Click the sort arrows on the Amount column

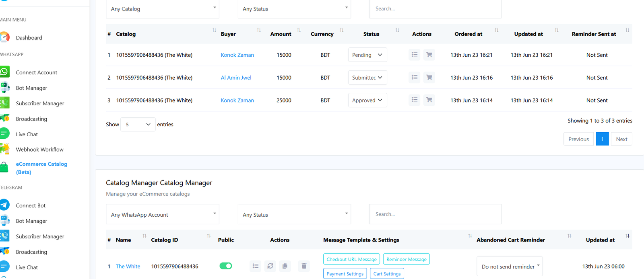tap(299, 31)
